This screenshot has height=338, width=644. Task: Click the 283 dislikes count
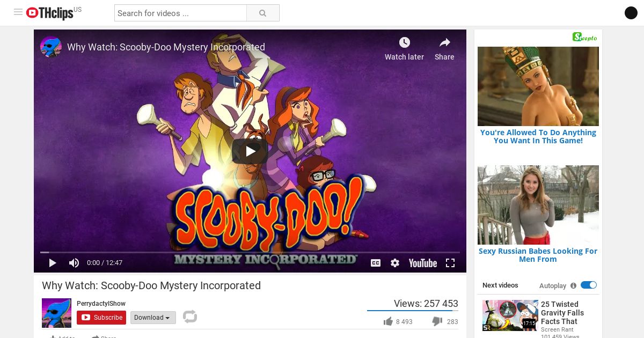click(x=452, y=322)
